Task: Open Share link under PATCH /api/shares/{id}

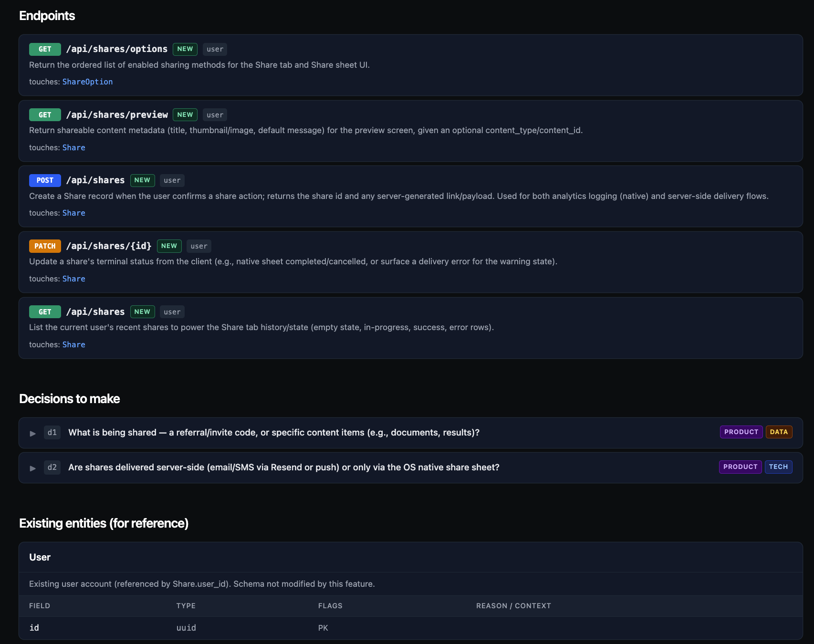Action: point(74,279)
